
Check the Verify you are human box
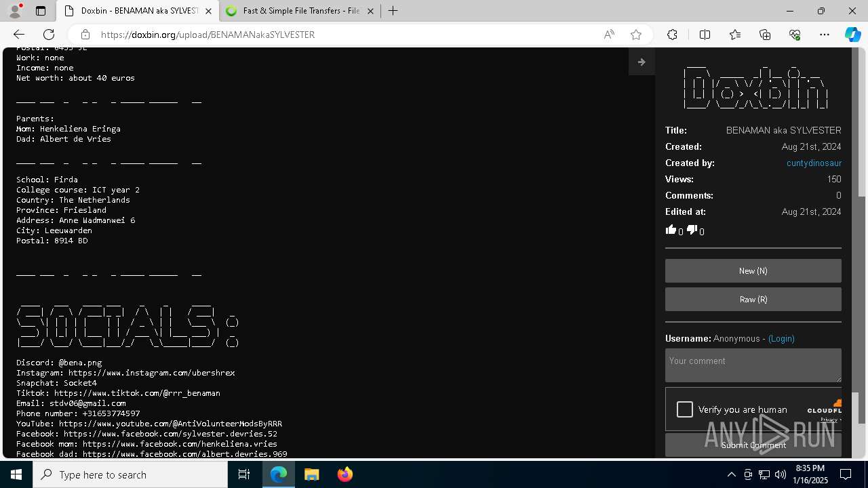click(685, 409)
